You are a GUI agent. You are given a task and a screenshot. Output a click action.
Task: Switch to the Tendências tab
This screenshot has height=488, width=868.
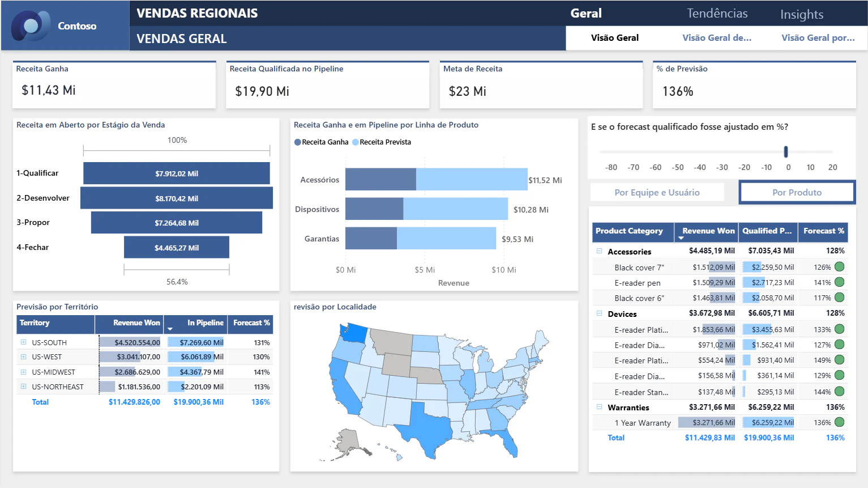(717, 14)
